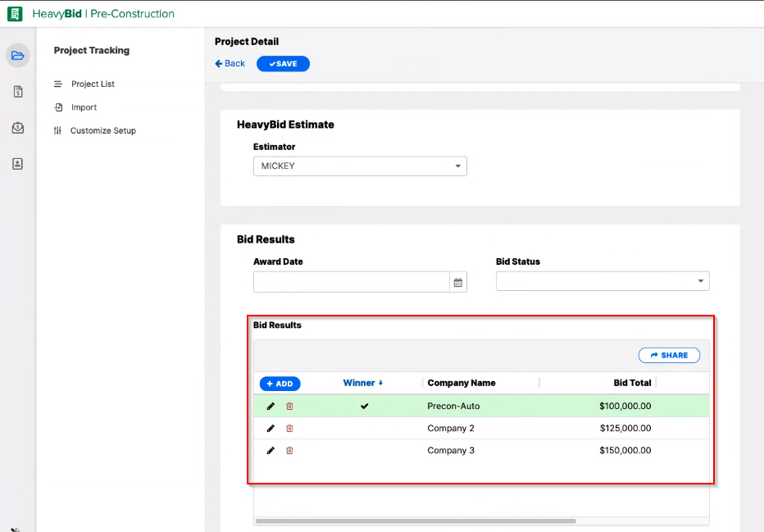Image resolution: width=764 pixels, height=532 pixels.
Task: Select the estimates document icon in sidebar
Action: click(18, 91)
